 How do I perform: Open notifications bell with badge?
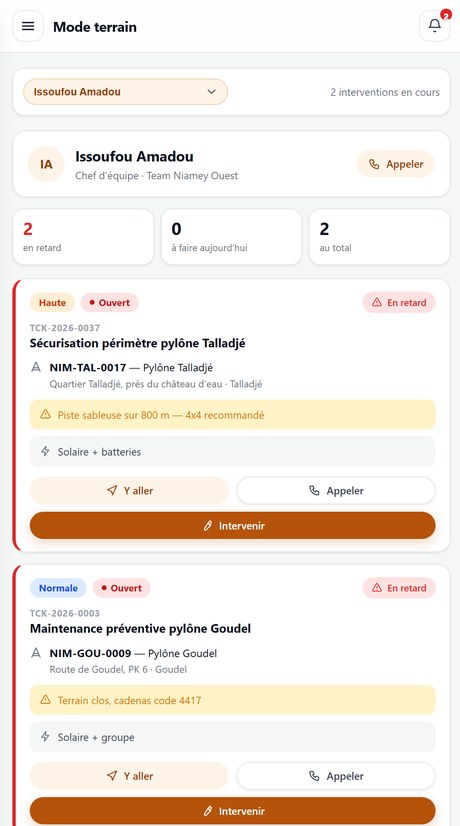[435, 26]
